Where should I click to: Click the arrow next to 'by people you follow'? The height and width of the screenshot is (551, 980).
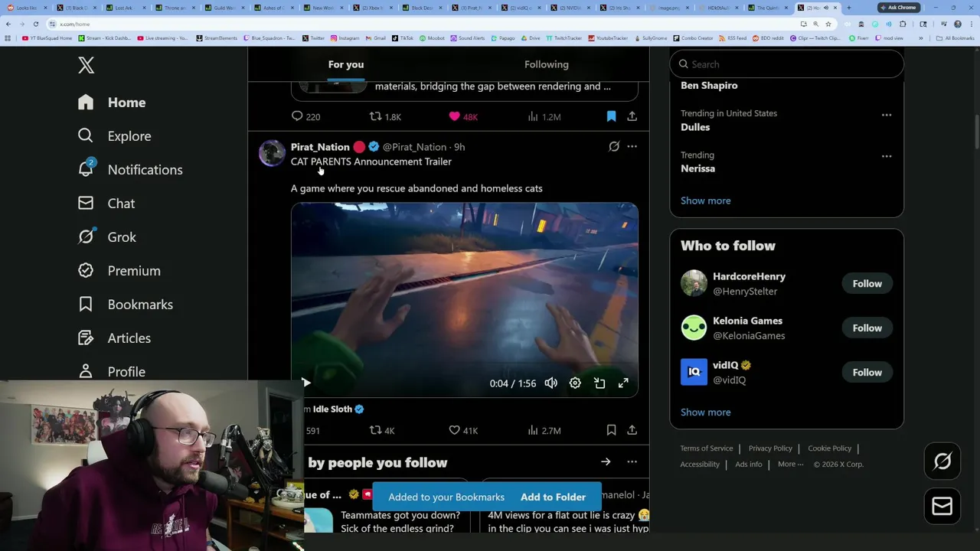(606, 461)
